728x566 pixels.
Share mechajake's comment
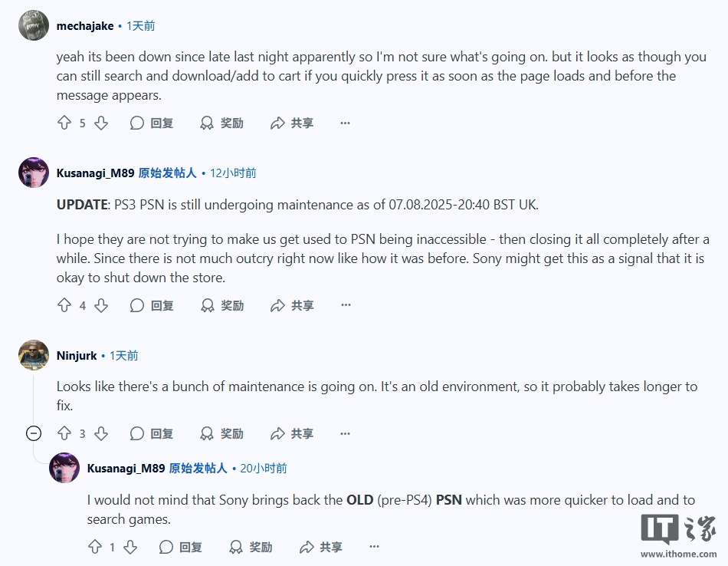(x=292, y=123)
